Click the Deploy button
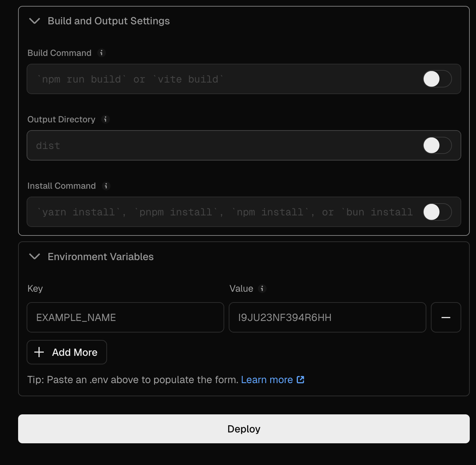 pos(244,429)
